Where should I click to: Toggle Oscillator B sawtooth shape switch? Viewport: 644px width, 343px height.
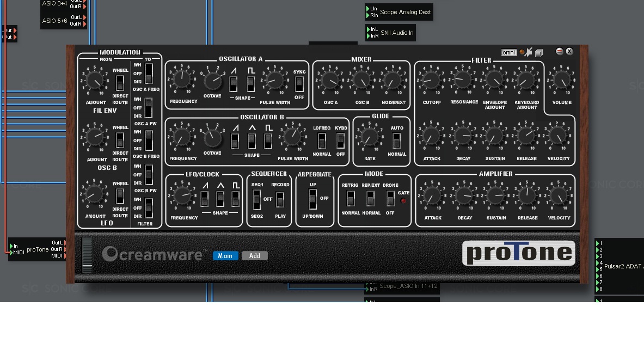point(235,142)
